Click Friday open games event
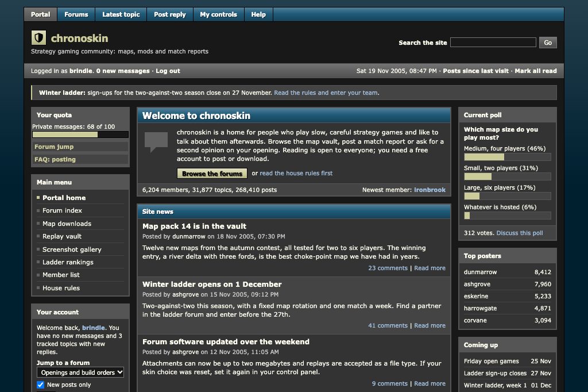588x392 pixels. click(492, 361)
